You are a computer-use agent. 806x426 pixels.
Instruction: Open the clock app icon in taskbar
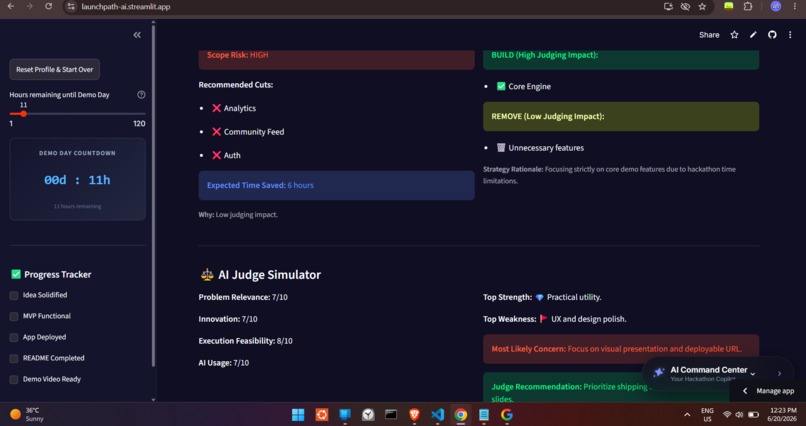point(368,414)
